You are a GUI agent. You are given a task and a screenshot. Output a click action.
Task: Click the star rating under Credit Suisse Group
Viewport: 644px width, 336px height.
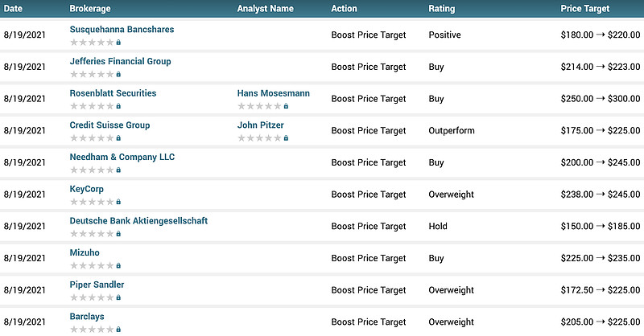point(92,137)
